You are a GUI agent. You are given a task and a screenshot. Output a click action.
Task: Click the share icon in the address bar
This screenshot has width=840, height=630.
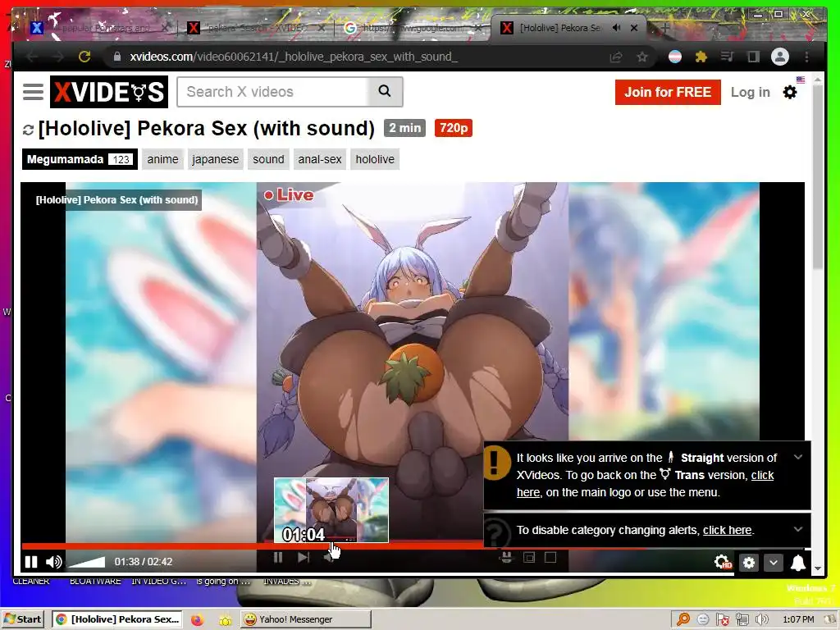coord(616,57)
